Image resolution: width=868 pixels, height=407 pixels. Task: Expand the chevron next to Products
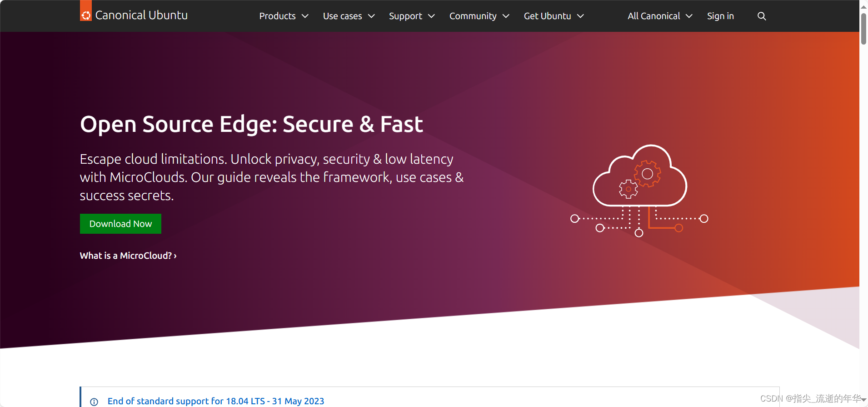click(305, 16)
